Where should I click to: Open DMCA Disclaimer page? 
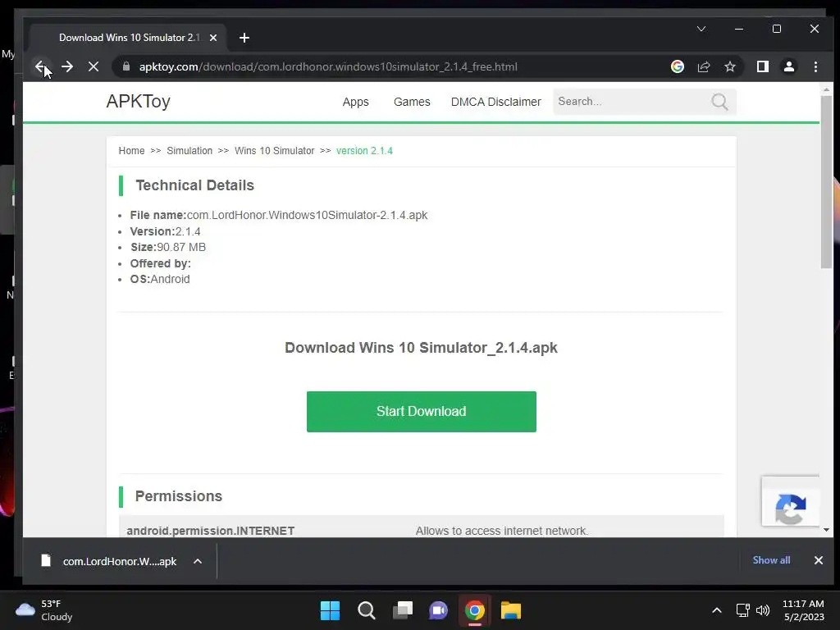(x=496, y=102)
